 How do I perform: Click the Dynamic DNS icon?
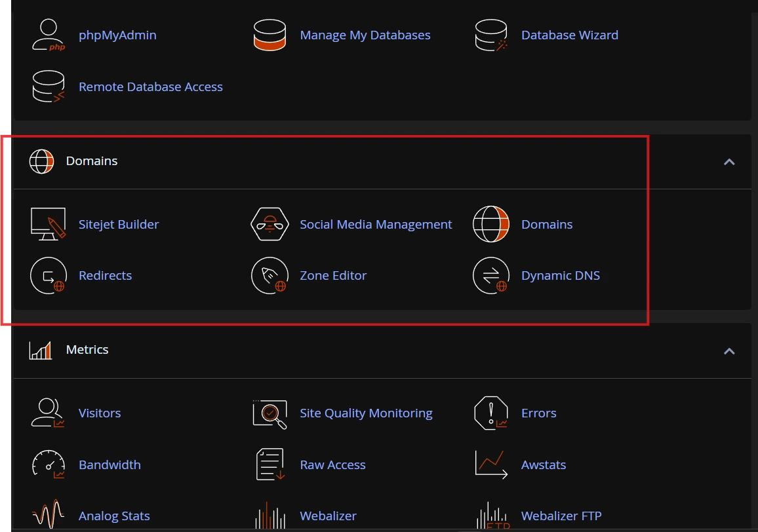click(491, 275)
